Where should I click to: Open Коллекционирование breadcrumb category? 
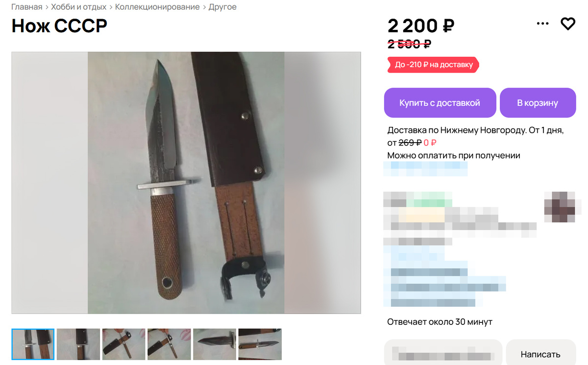tap(157, 7)
